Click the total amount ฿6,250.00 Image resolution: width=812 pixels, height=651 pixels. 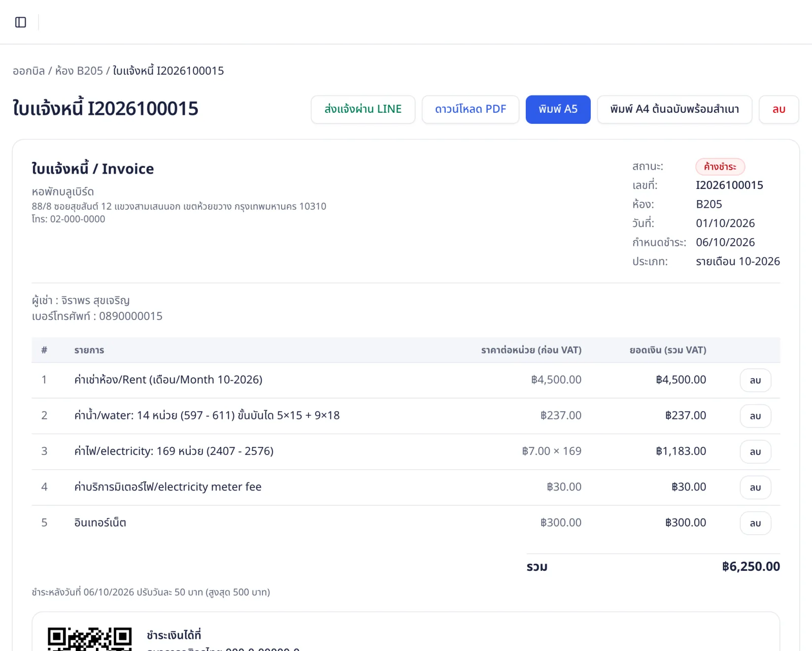[751, 566]
